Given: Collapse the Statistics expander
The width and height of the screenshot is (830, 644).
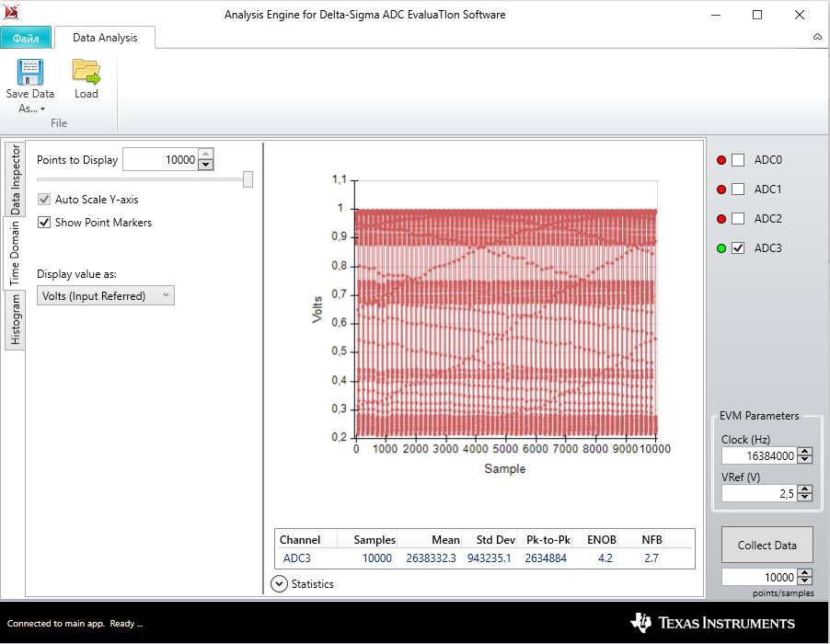Looking at the screenshot, I should 279,583.
